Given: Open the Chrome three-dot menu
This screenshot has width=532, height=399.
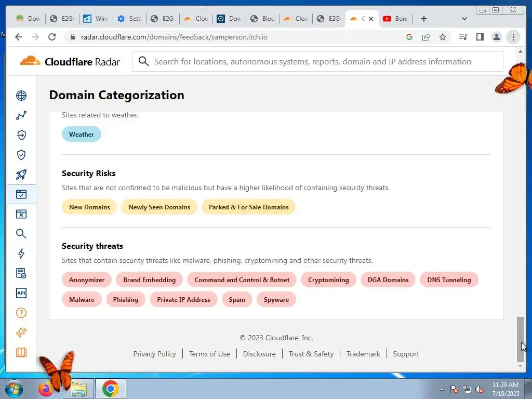Looking at the screenshot, I should [x=513, y=37].
